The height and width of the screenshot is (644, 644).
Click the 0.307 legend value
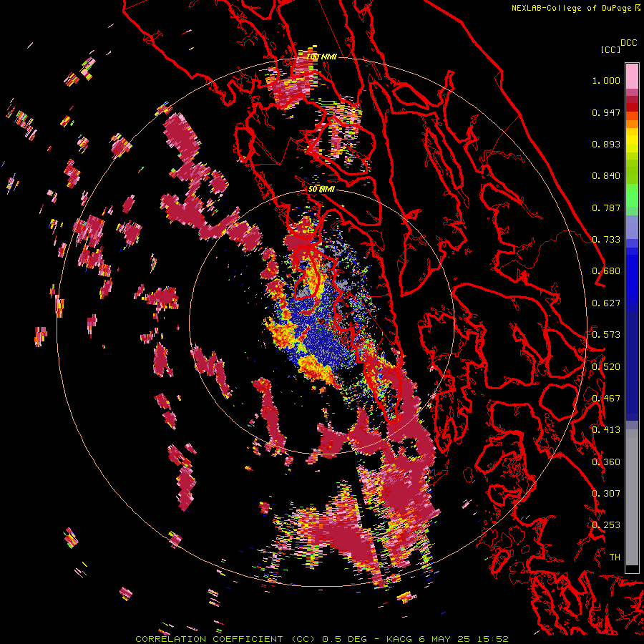click(x=606, y=494)
